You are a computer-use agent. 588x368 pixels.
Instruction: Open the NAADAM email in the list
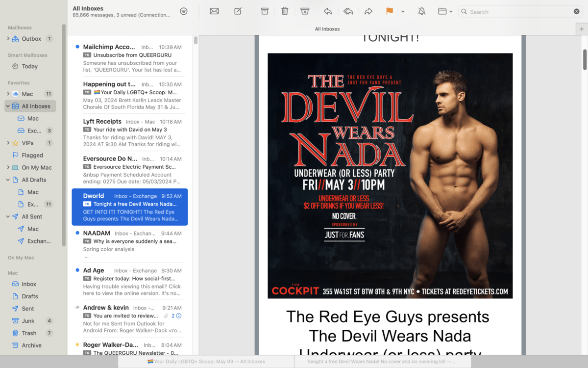point(130,244)
